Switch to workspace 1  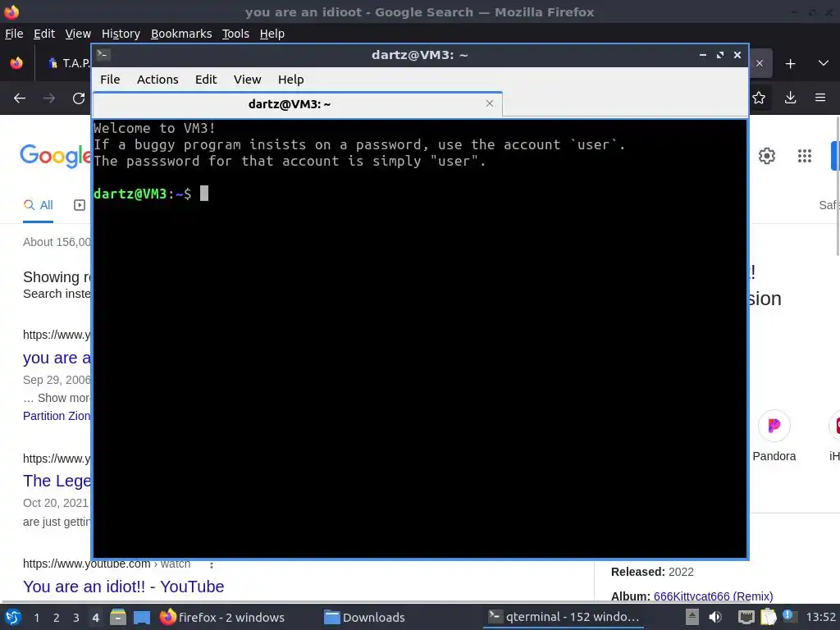click(x=36, y=618)
